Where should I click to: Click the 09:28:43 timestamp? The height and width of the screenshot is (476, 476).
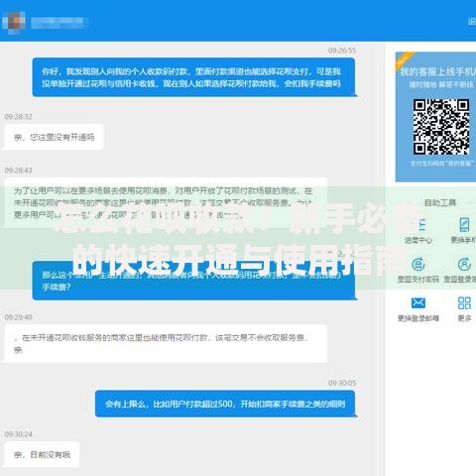point(19,171)
